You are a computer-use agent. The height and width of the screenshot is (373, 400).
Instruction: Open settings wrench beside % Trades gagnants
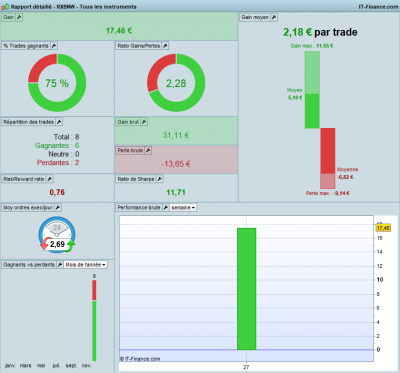pyautogui.click(x=54, y=46)
